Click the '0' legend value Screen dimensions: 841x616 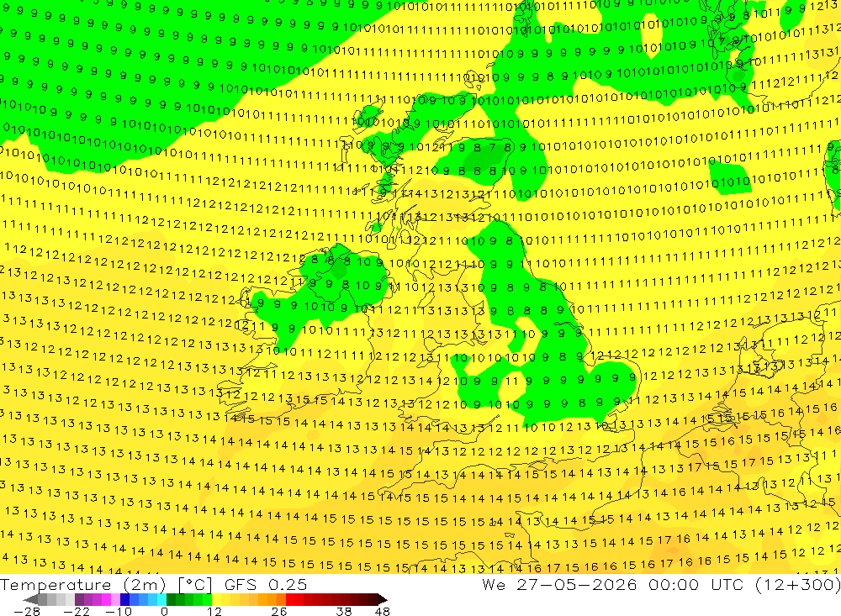(164, 611)
